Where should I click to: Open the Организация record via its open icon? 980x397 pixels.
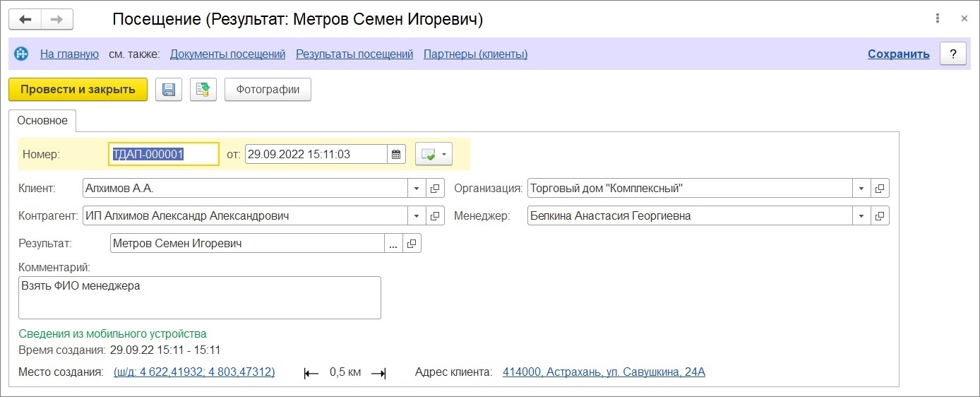880,189
